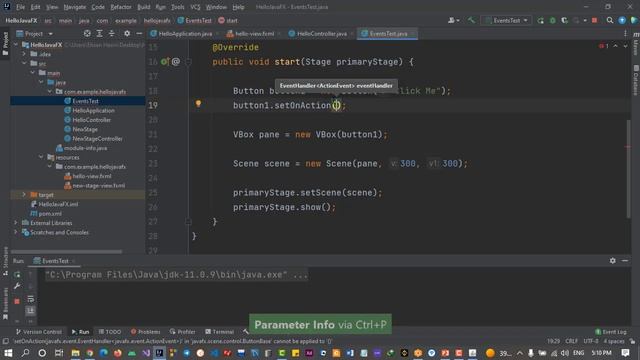Screen dimensions: 640x360
Task: Click override gutter icon on line 16
Action: [165, 62]
